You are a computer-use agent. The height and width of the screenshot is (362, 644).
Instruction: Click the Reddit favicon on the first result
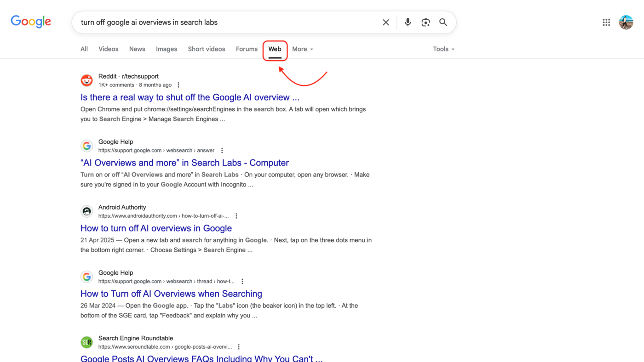click(x=86, y=80)
